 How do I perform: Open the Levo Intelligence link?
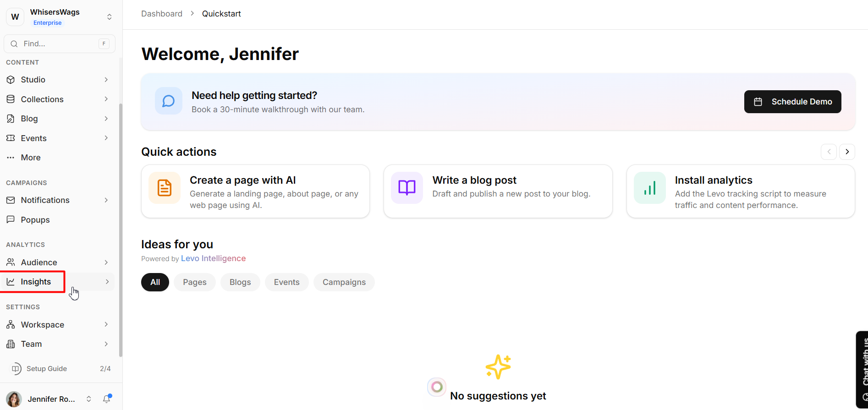point(213,258)
